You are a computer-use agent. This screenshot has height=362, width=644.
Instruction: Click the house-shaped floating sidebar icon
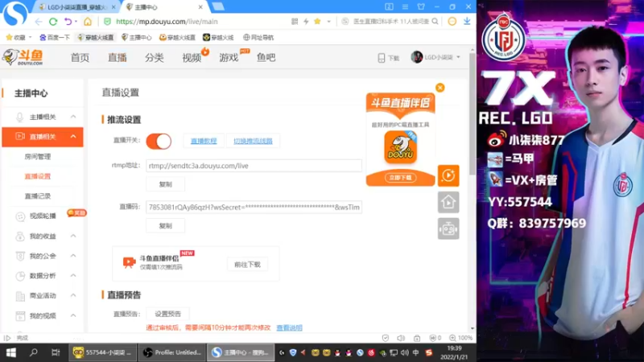(448, 202)
